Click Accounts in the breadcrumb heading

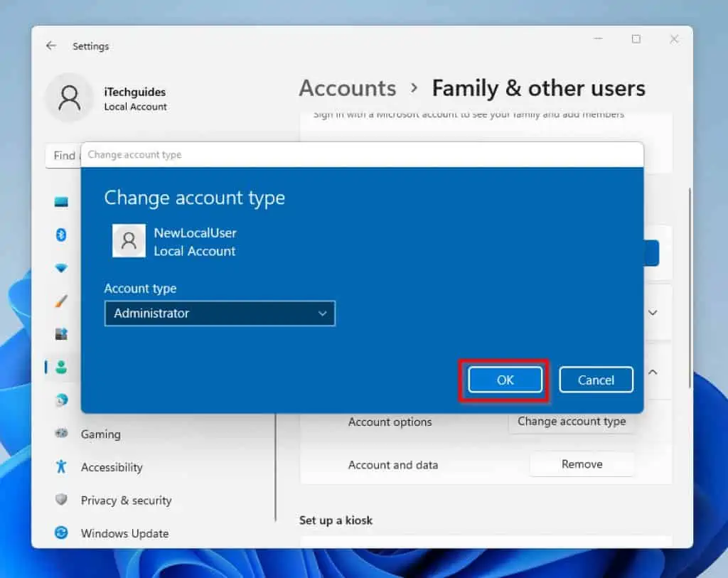[x=347, y=88]
